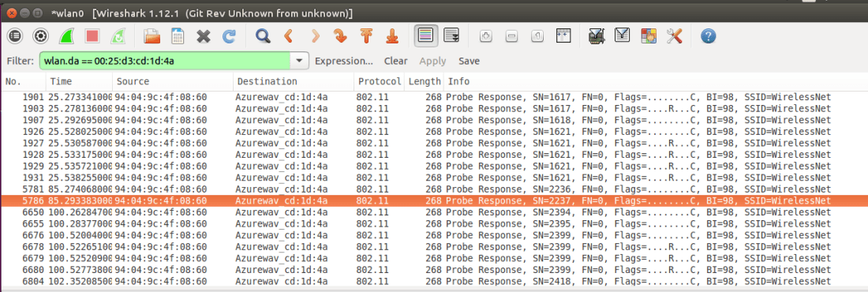Image resolution: width=868 pixels, height=292 pixels.
Task: Select packet number 5781
Action: [434, 189]
